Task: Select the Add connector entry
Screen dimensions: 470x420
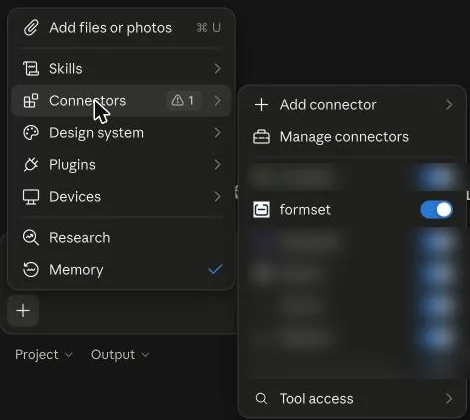Action: coord(353,105)
